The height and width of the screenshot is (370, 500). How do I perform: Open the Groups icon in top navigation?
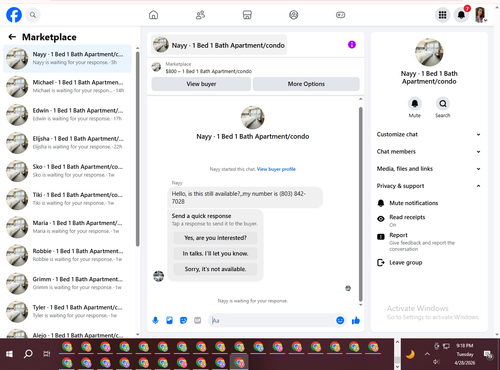click(294, 15)
